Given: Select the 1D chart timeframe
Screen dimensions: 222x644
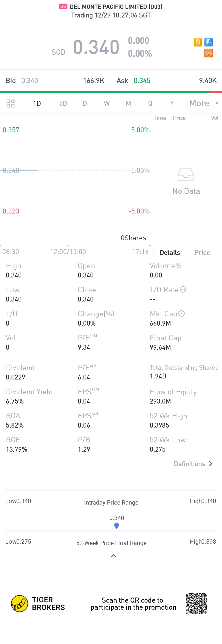Looking at the screenshot, I should pyautogui.click(x=37, y=103).
